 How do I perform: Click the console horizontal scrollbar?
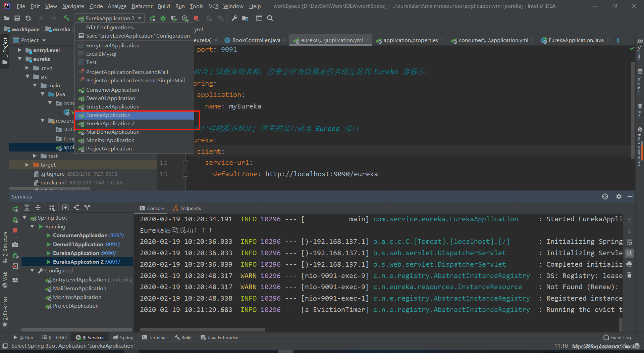(x=202, y=330)
